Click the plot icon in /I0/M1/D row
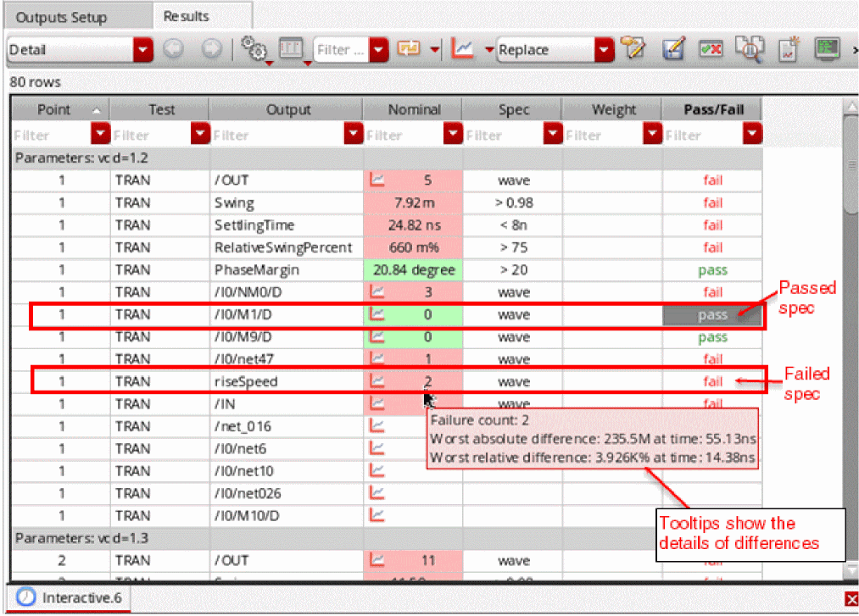Image resolution: width=859 pixels, height=616 pixels. 377,314
